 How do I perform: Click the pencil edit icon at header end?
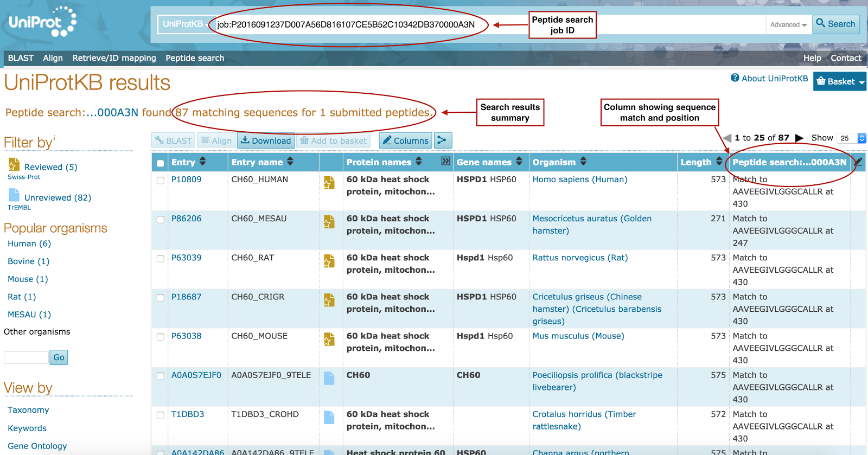(x=858, y=162)
